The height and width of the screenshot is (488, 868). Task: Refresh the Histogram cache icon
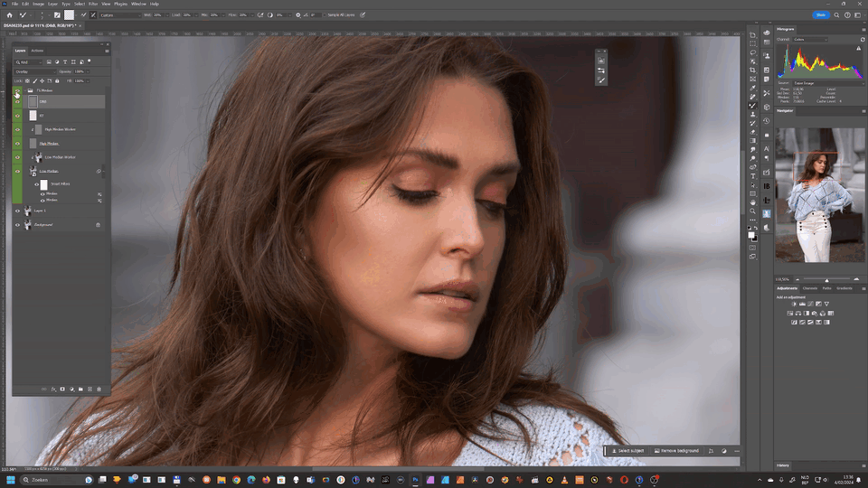[863, 39]
